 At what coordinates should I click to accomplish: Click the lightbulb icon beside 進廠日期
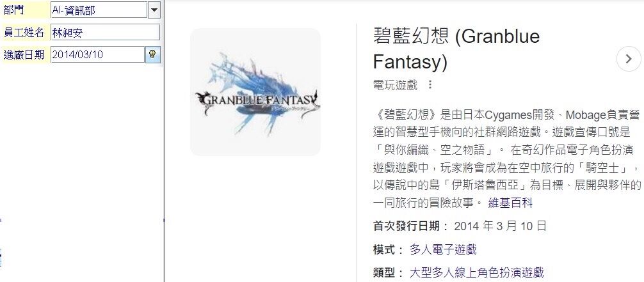pyautogui.click(x=152, y=54)
